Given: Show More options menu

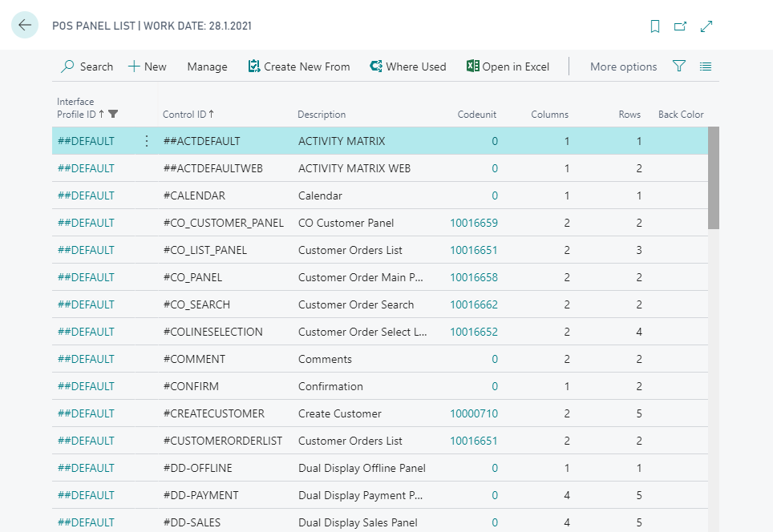Looking at the screenshot, I should (623, 66).
